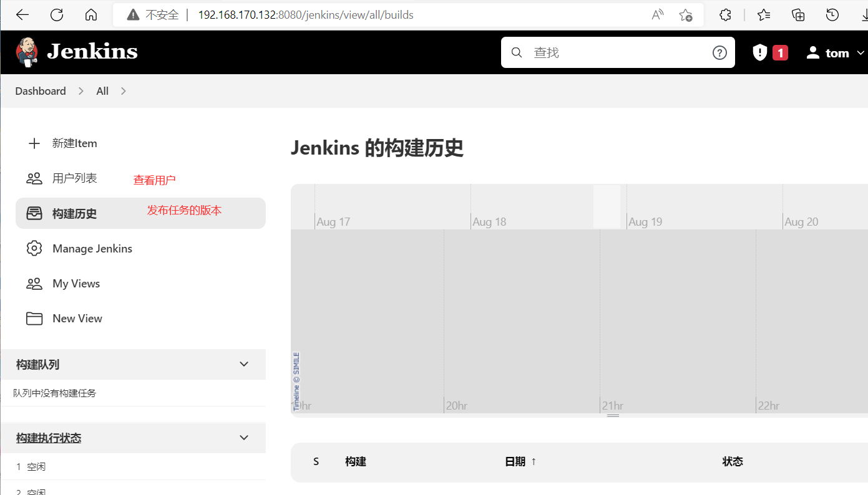Click the user avatar icon beside tom
The image size is (868, 495).
click(x=812, y=53)
